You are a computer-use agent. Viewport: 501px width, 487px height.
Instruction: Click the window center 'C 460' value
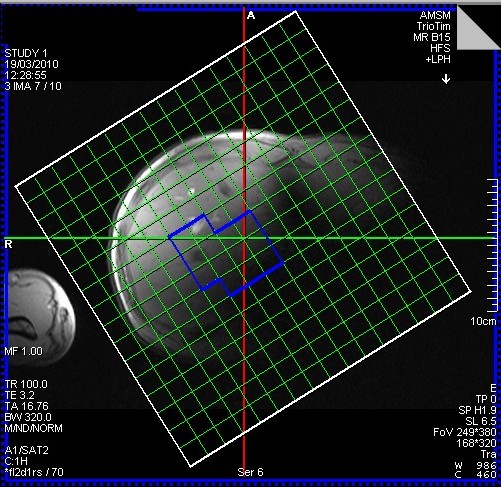coord(475,474)
